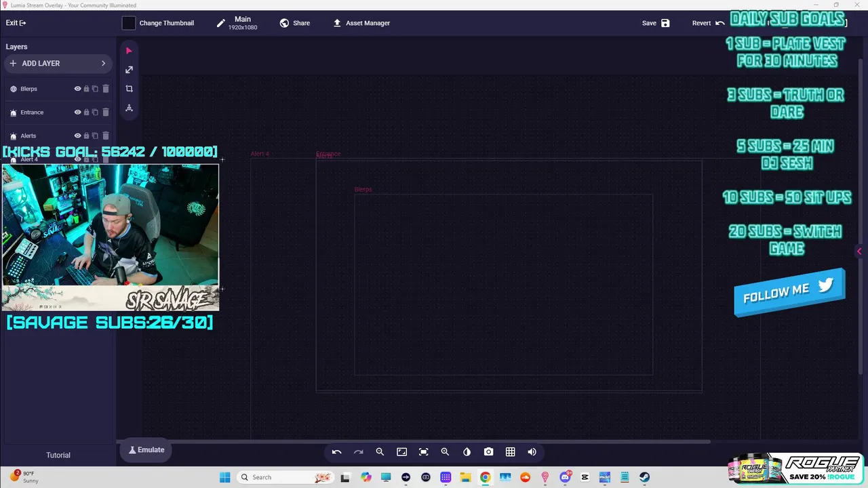The width and height of the screenshot is (868, 488).
Task: Open File Explorer from the taskbar
Action: tap(465, 477)
